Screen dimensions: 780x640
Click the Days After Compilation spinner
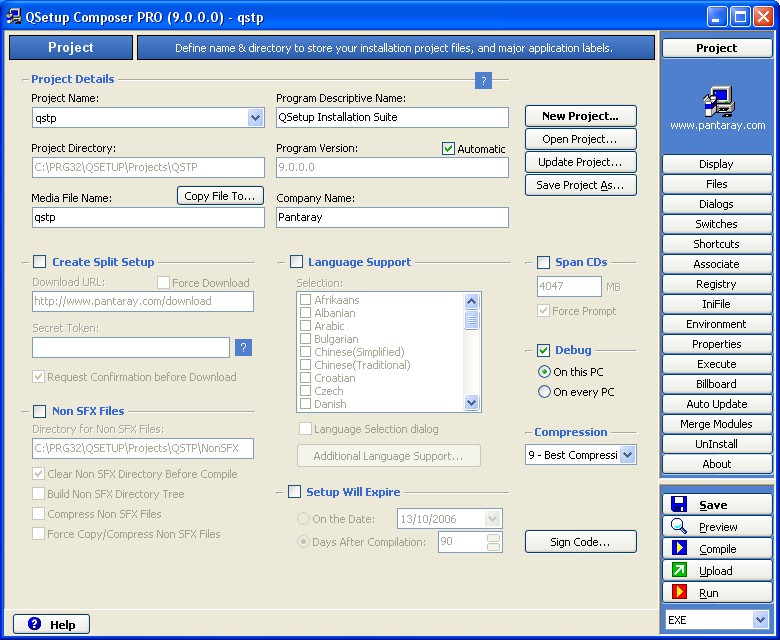[493, 542]
